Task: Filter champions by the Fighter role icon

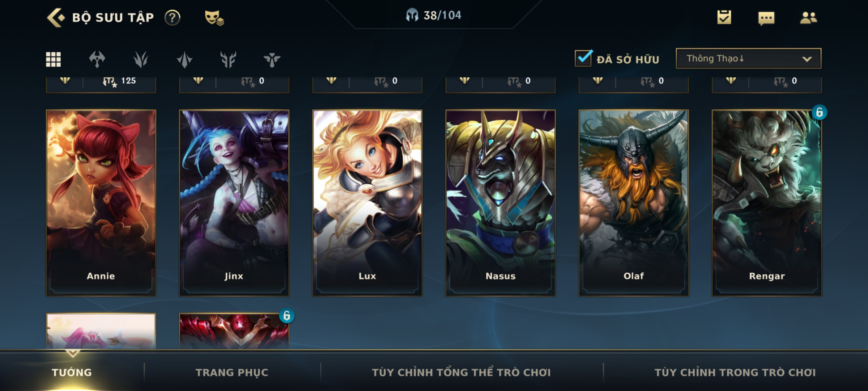Action: click(x=97, y=59)
